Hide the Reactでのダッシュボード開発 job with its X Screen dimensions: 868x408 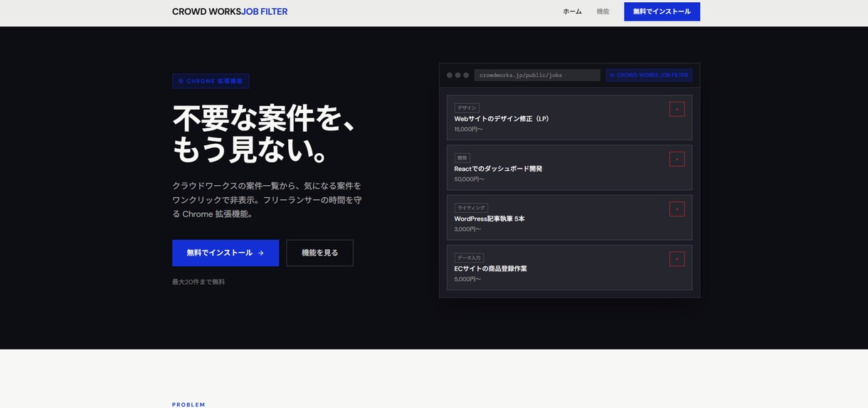coord(677,159)
